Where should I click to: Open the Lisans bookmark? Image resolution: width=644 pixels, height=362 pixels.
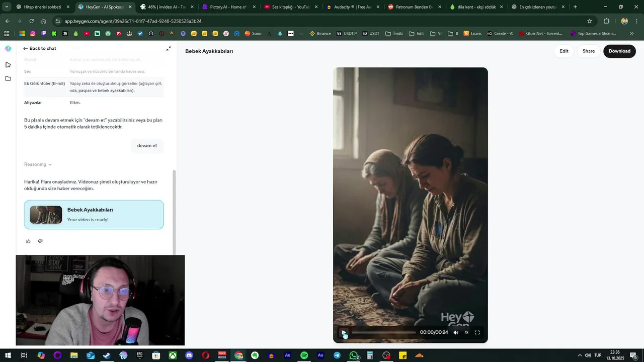point(472,34)
